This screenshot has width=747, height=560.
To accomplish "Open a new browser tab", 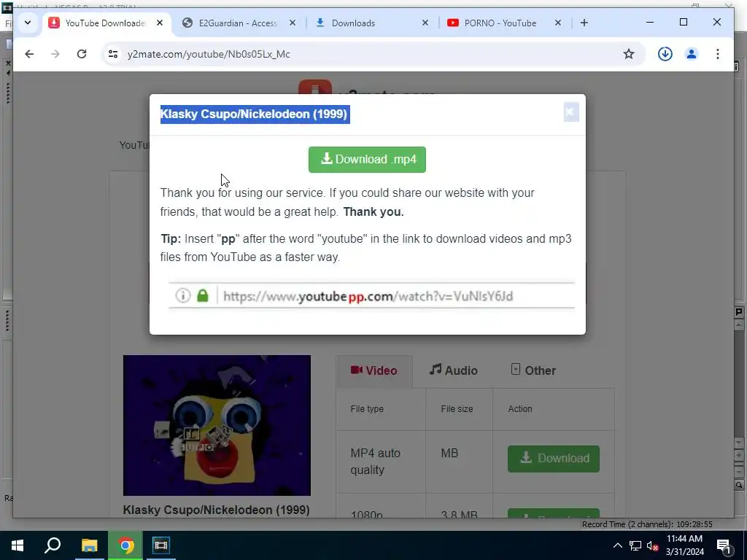I will coord(584,23).
